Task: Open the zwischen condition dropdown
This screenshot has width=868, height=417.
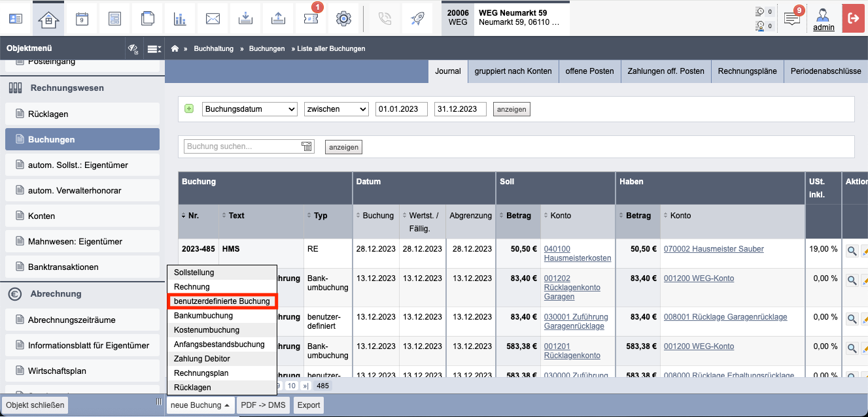Action: coord(336,109)
